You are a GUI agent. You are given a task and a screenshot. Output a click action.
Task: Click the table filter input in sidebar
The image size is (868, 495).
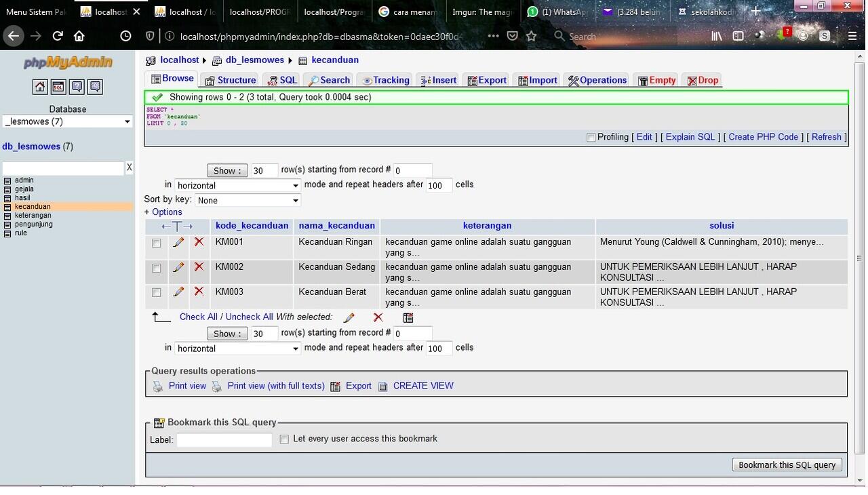[63, 167]
